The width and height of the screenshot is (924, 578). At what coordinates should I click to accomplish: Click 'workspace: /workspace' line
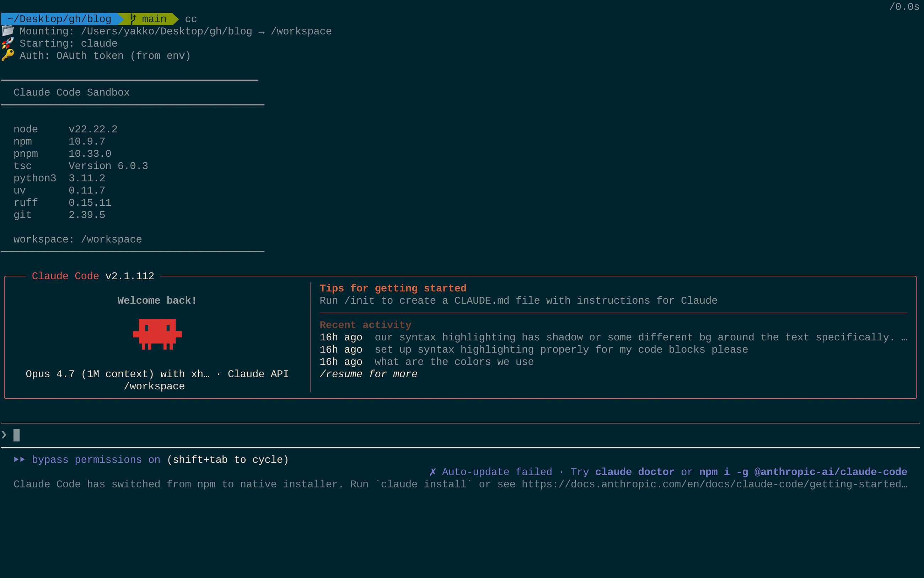point(77,239)
